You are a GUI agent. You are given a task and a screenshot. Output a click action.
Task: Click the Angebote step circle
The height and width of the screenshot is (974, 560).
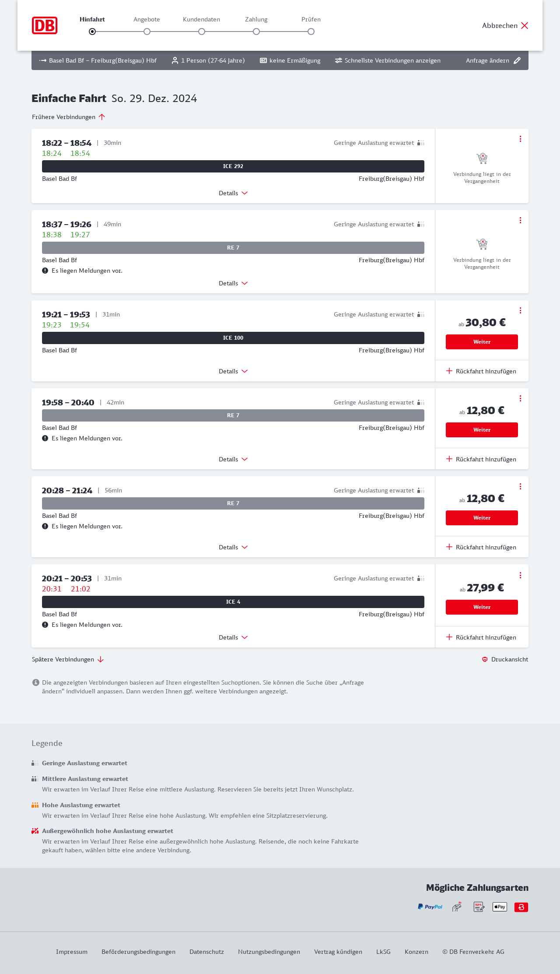coord(147,32)
